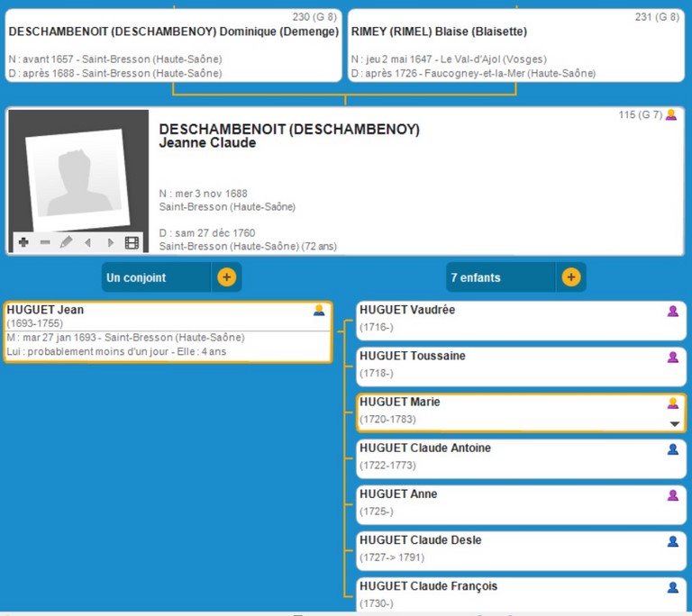The width and height of the screenshot is (692, 616).
Task: Open father DESCHAMBENOIT Dominique's card
Action: [x=173, y=46]
